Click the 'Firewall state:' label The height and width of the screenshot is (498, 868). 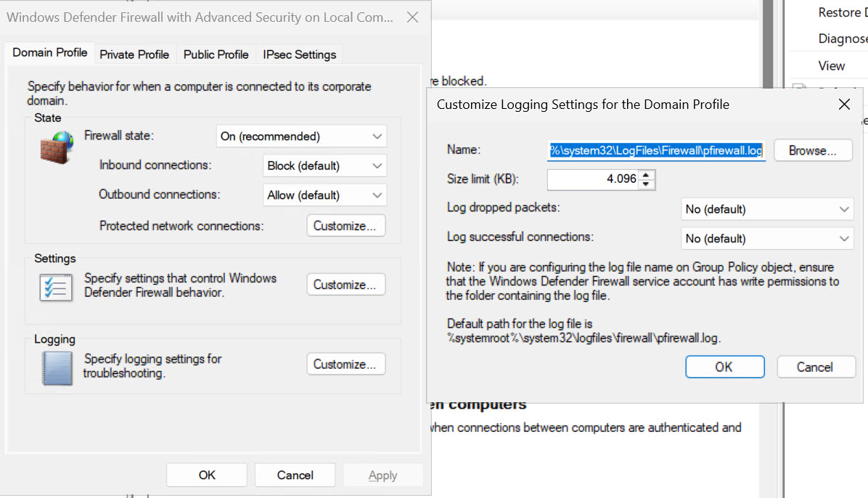(x=118, y=136)
